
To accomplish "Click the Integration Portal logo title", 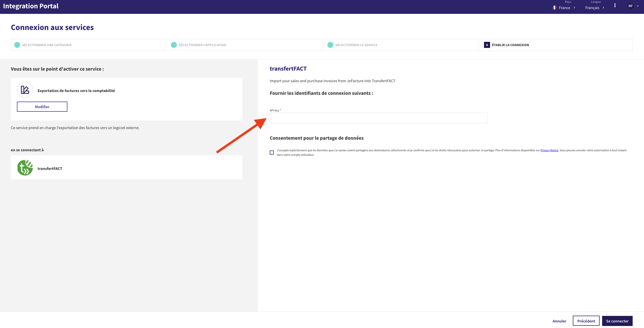I will (31, 6).
